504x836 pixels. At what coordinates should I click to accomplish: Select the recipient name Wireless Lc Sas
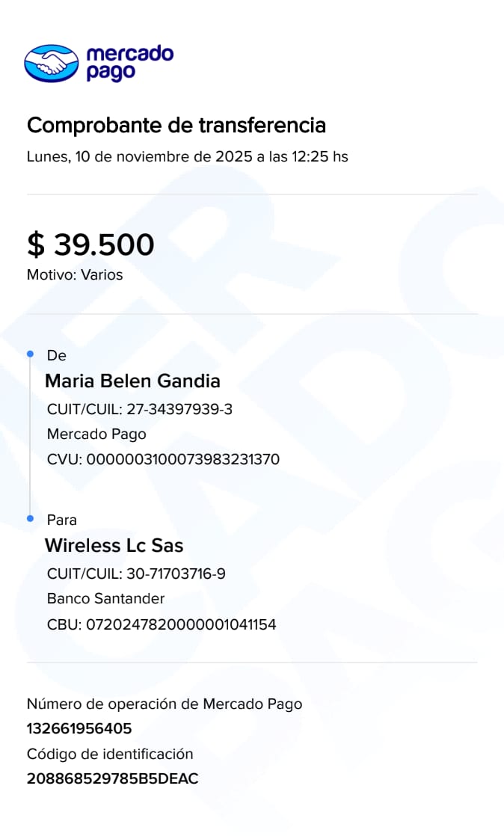pos(114,546)
